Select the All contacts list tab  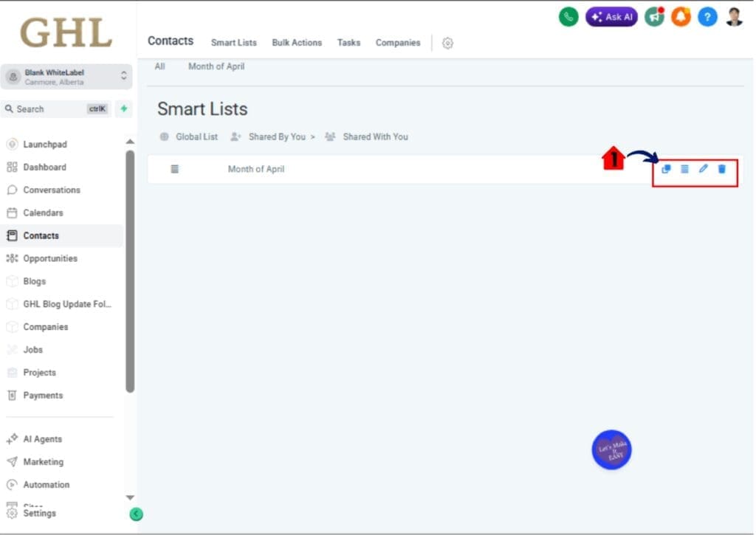159,66
